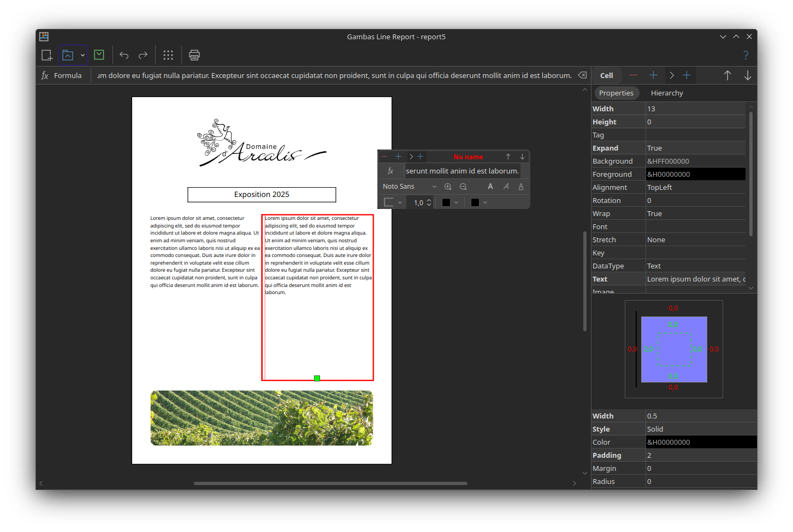Click the Padding value field
The width and height of the screenshot is (793, 532).
(x=701, y=456)
